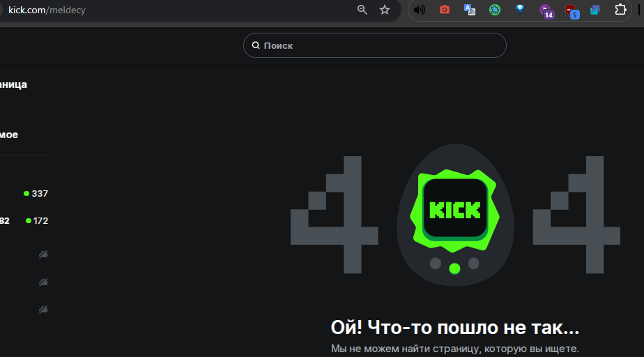Open the browser Extensions puzzle menu
This screenshot has height=357, width=644.
click(x=620, y=10)
